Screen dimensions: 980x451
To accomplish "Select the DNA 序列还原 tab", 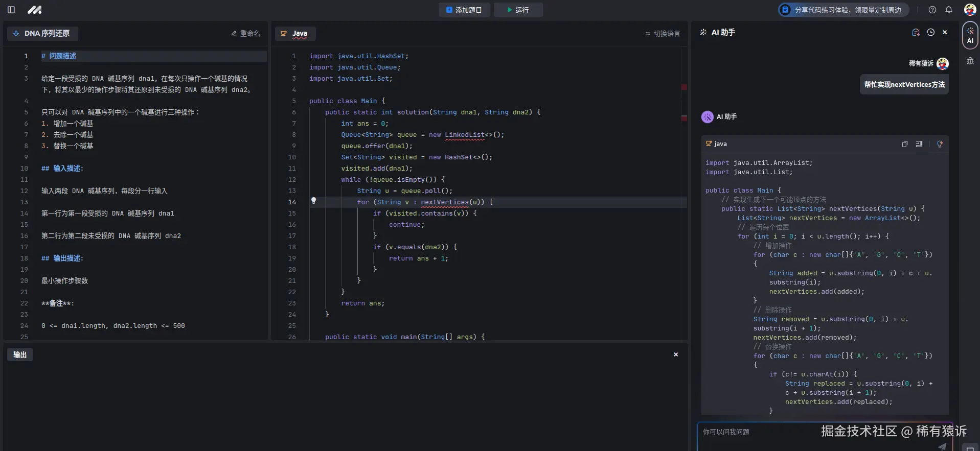I will [42, 33].
